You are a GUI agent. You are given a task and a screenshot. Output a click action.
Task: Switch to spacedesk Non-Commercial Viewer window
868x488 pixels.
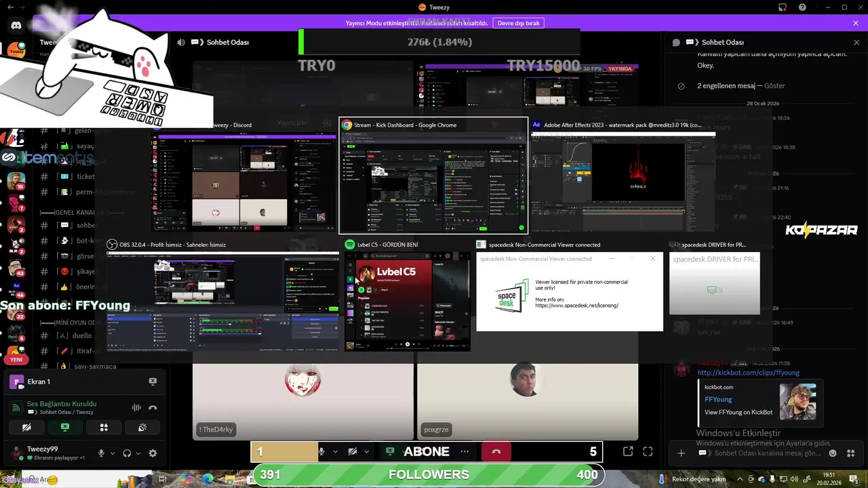(570, 286)
